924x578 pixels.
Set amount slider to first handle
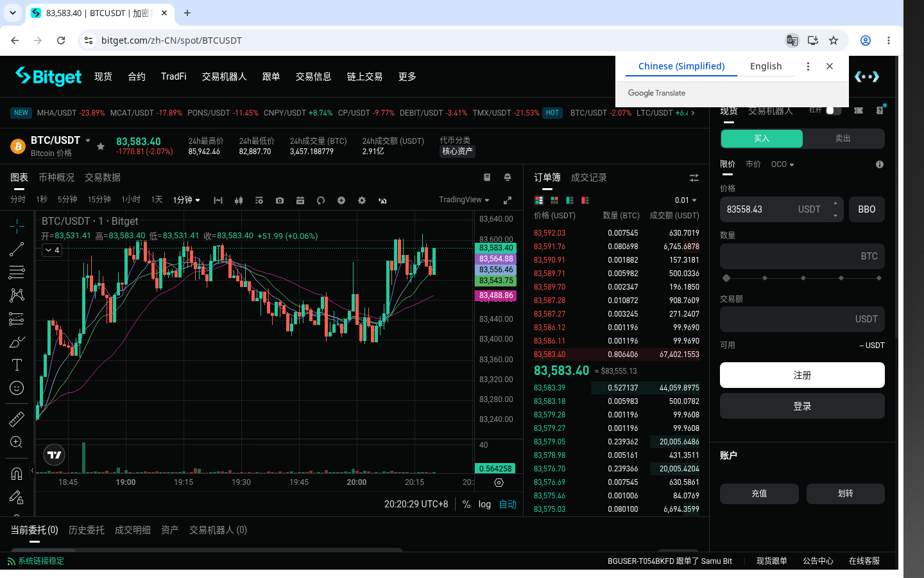click(726, 278)
